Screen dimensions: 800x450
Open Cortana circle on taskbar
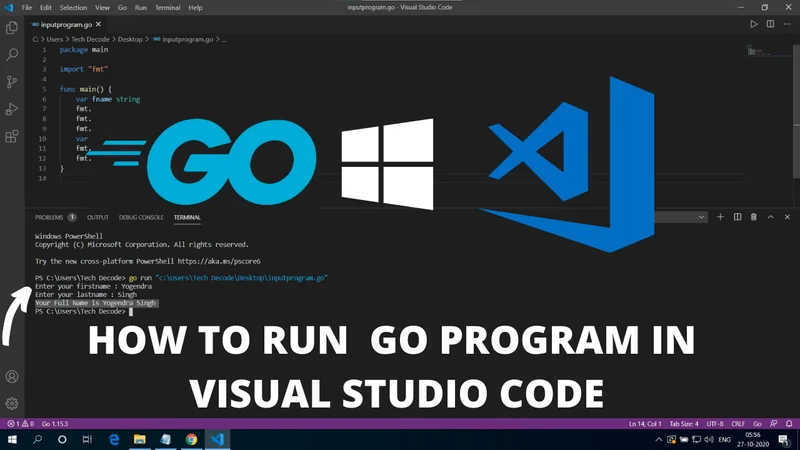point(62,439)
